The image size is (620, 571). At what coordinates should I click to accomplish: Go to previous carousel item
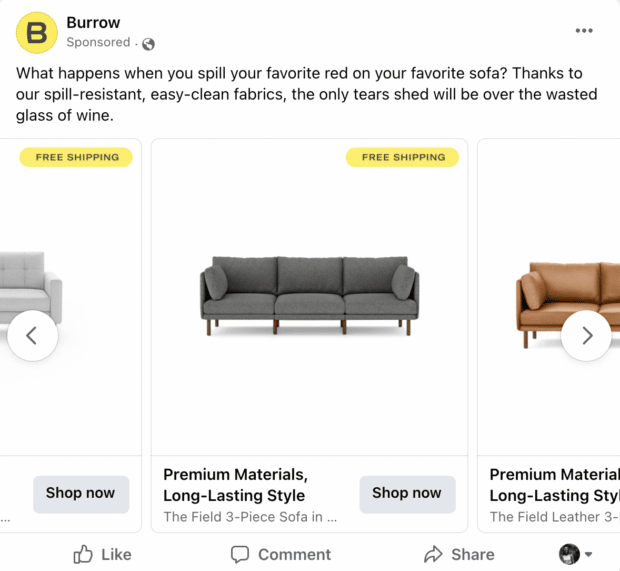pos(32,336)
